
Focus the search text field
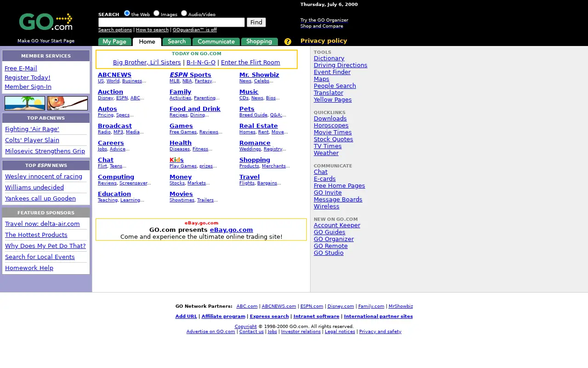tap(171, 22)
